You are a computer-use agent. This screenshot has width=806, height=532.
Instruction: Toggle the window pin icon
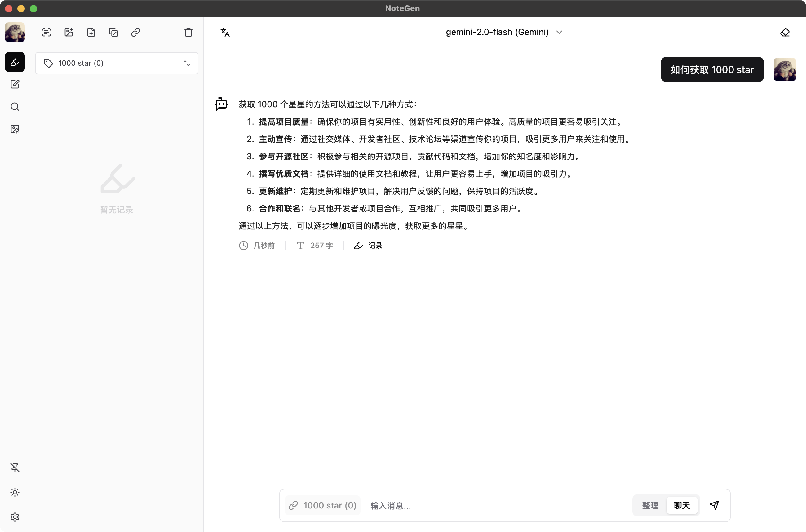[15, 467]
